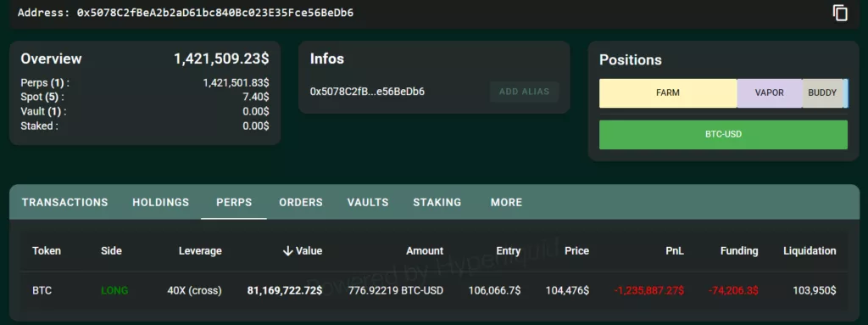Image resolution: width=868 pixels, height=325 pixels.
Task: Click the green BTC-USD position bar
Action: (723, 134)
